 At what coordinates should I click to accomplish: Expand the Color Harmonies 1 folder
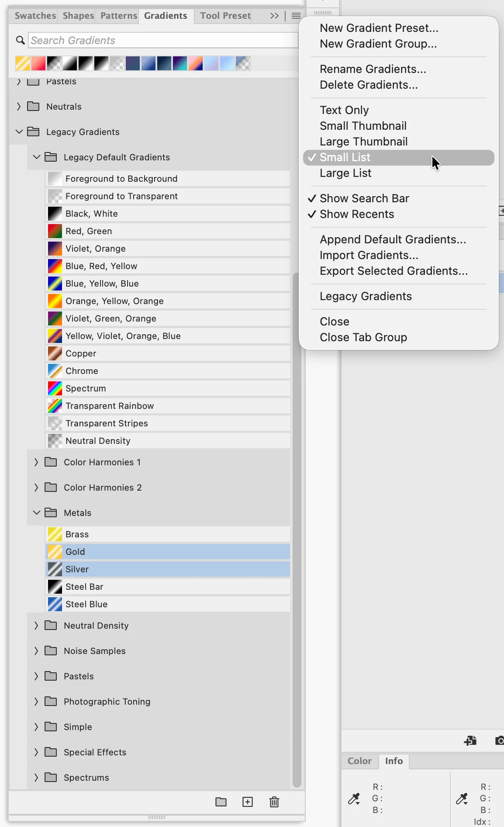pos(36,462)
